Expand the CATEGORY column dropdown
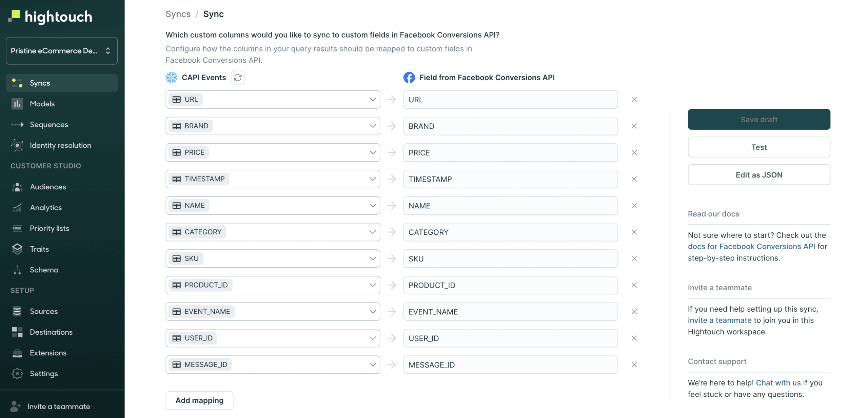This screenshot has height=418, width=868. tap(372, 232)
